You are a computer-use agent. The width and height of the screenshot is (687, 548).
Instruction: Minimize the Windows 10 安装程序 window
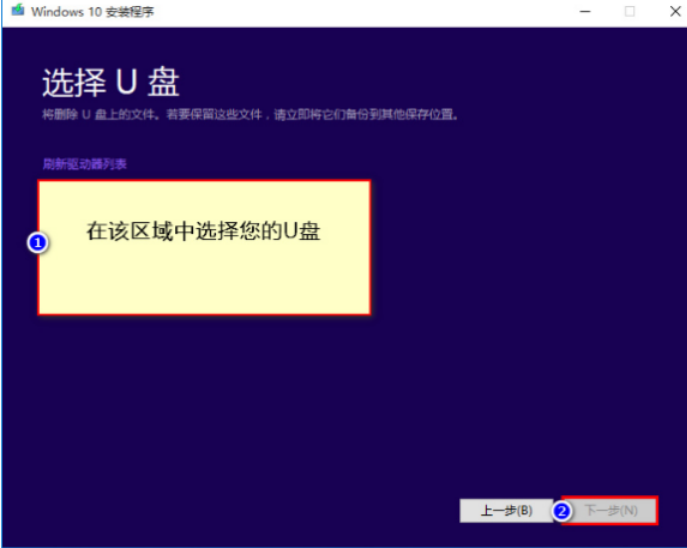tap(584, 12)
